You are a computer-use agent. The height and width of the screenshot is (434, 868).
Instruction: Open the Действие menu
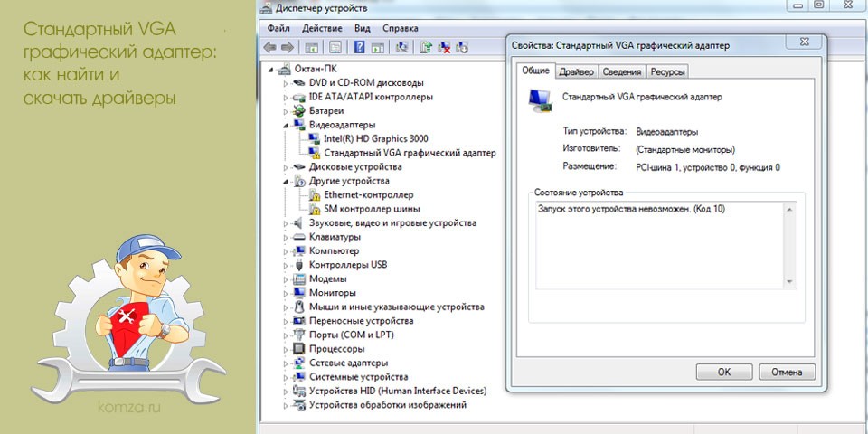(x=322, y=28)
